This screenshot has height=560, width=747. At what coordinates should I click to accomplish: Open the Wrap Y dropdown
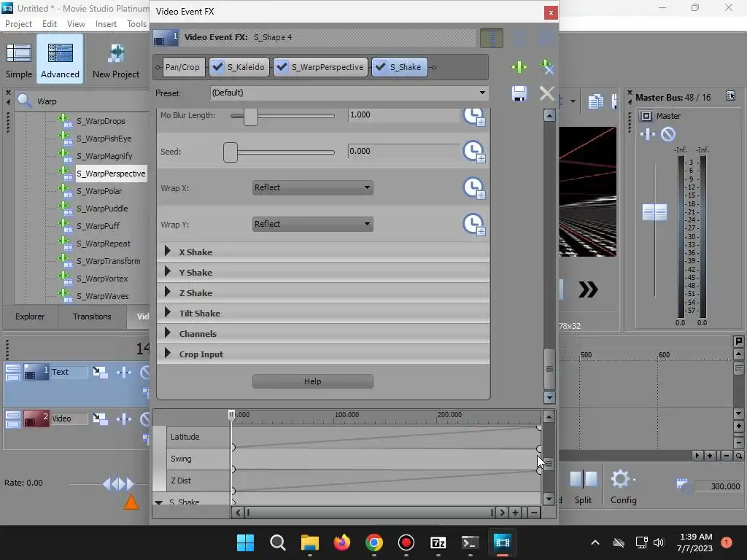(x=312, y=224)
